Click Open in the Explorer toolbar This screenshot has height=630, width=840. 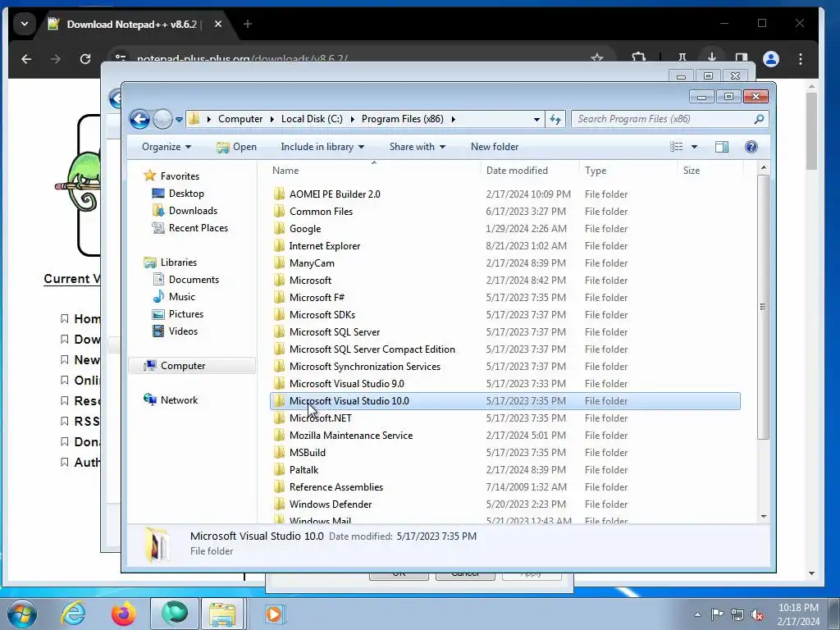pos(237,147)
